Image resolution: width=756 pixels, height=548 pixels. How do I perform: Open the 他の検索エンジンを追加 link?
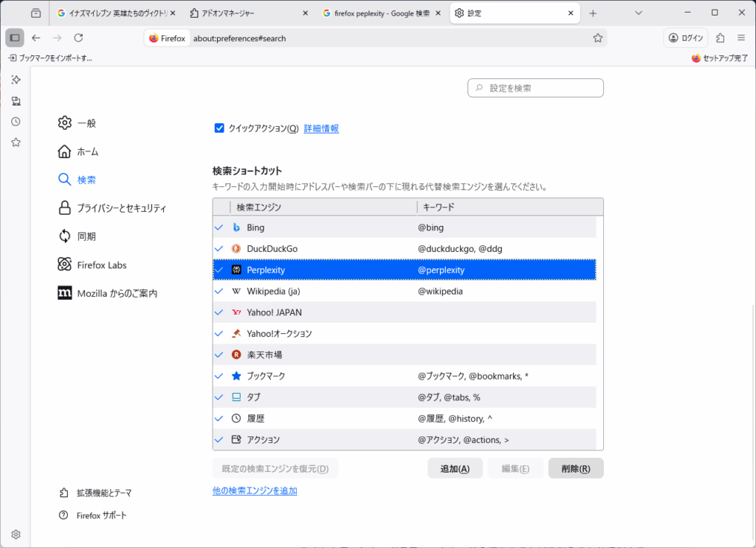tap(255, 490)
